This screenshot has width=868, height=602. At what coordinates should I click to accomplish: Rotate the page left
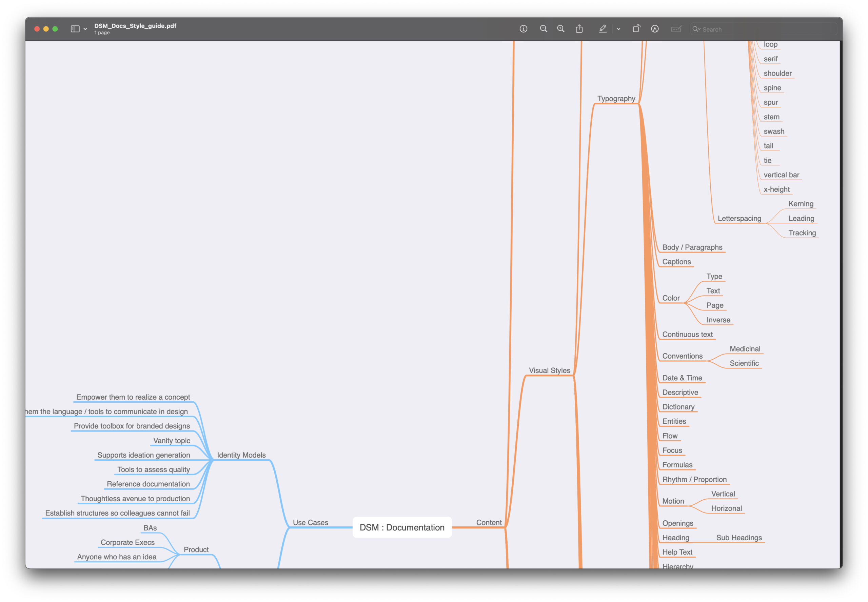[636, 29]
